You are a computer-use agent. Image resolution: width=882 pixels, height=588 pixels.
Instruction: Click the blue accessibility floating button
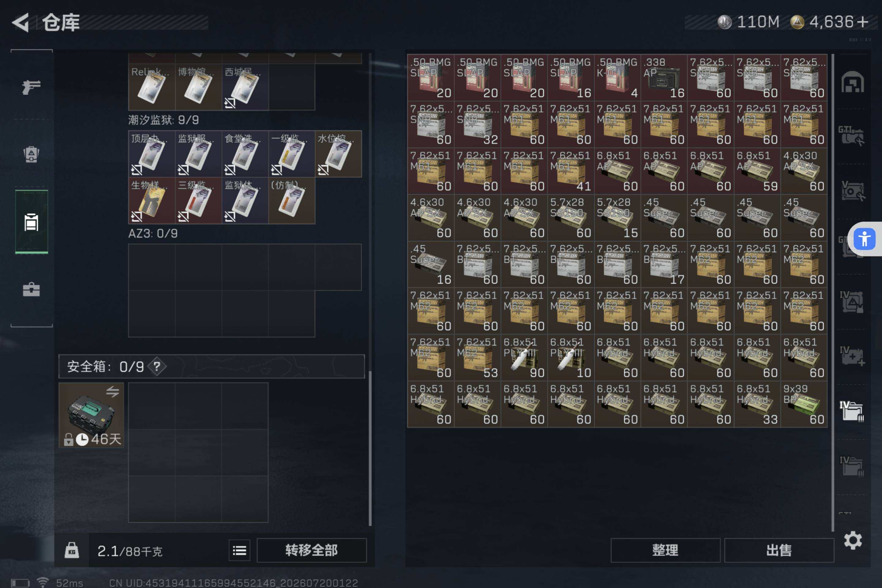pyautogui.click(x=864, y=239)
